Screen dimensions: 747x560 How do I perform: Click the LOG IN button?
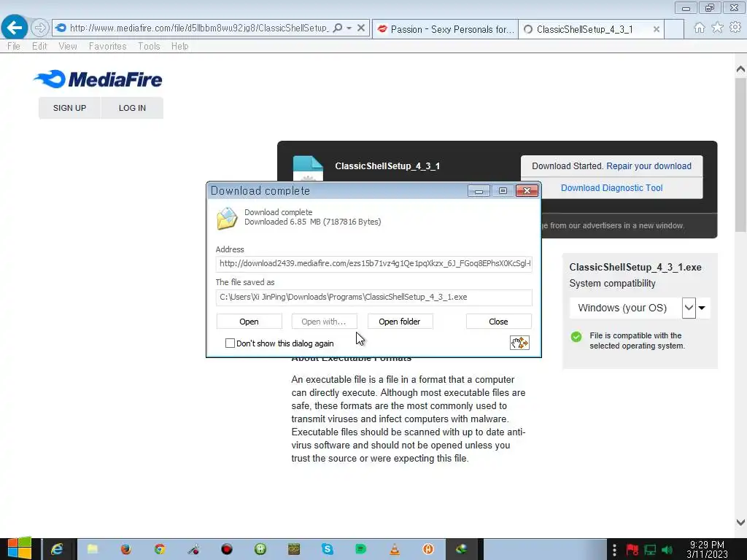click(133, 108)
